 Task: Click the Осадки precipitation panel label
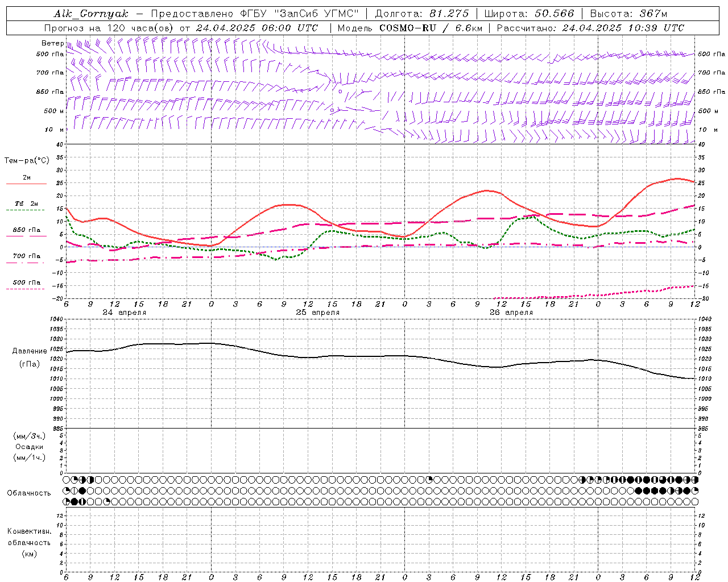click(x=30, y=447)
